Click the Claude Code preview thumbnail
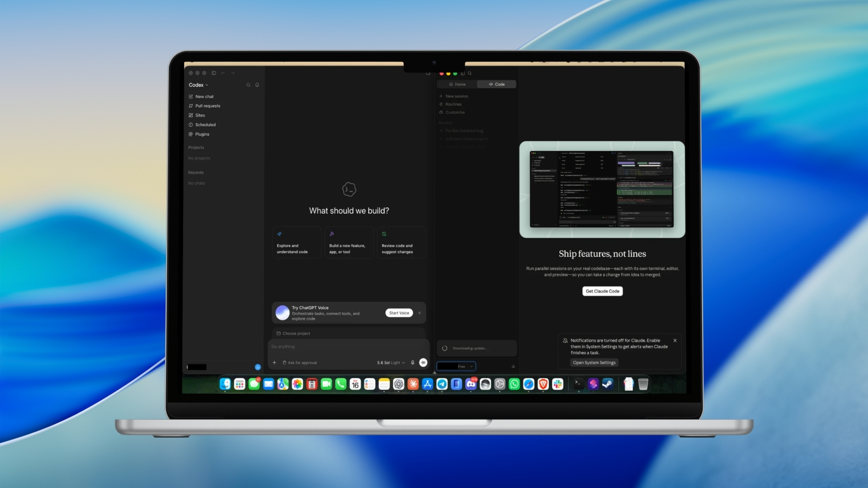 click(x=602, y=189)
